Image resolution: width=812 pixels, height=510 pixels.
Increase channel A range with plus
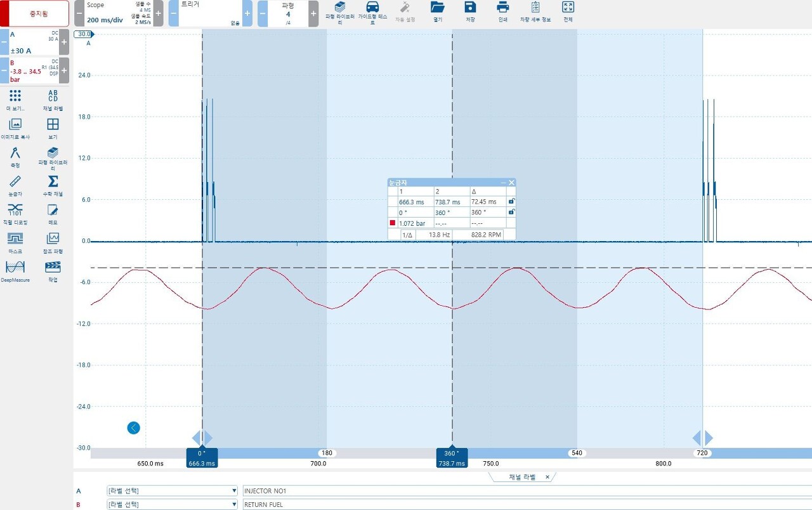[x=63, y=42]
